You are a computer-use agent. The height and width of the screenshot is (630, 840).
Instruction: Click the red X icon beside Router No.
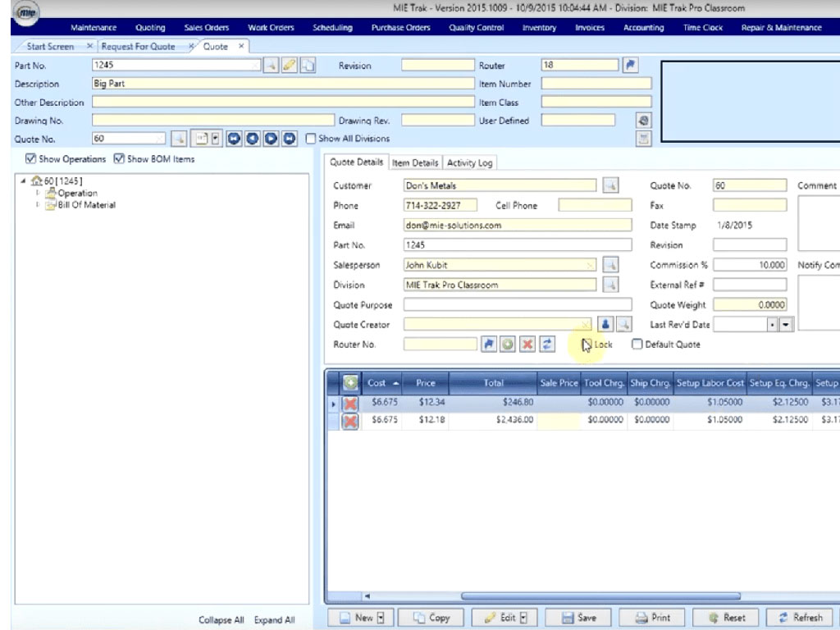pos(527,345)
